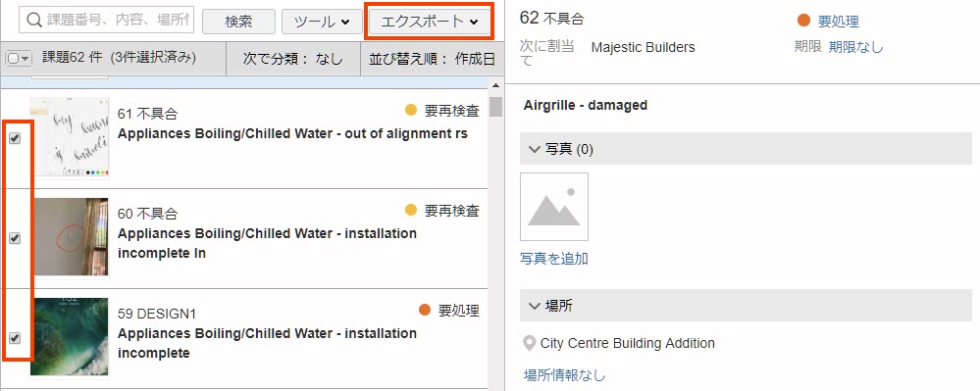
Task: Open the エクスポート dropdown
Action: click(429, 22)
